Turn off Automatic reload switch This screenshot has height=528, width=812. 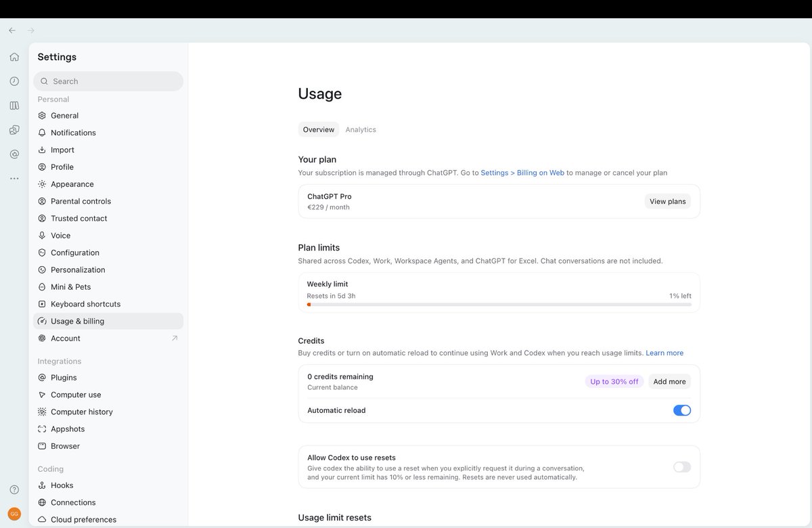[682, 410]
